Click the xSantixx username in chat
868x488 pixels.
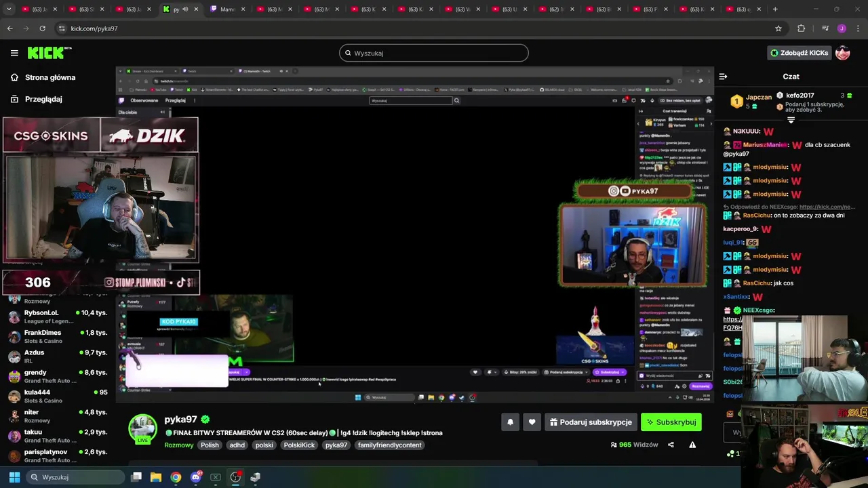coord(736,297)
